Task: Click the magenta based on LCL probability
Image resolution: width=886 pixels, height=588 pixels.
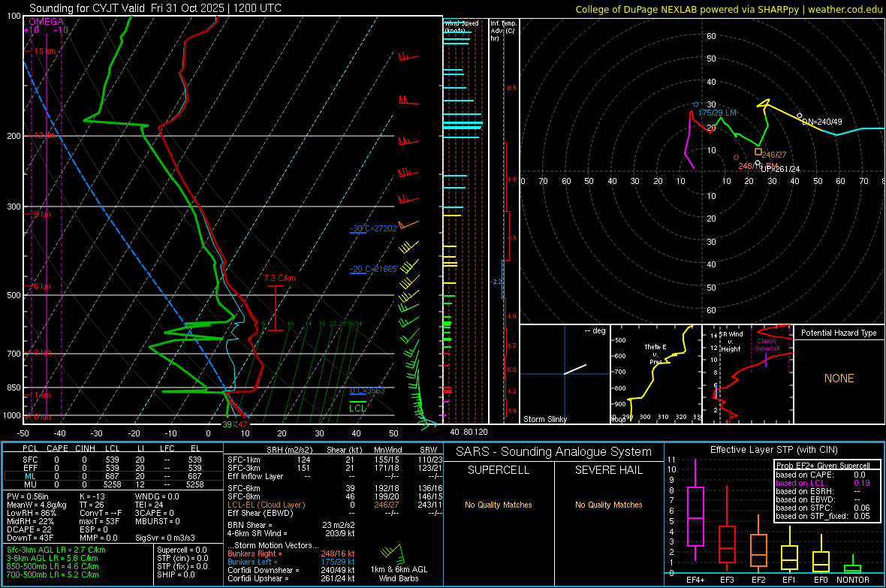Action: pos(823,483)
